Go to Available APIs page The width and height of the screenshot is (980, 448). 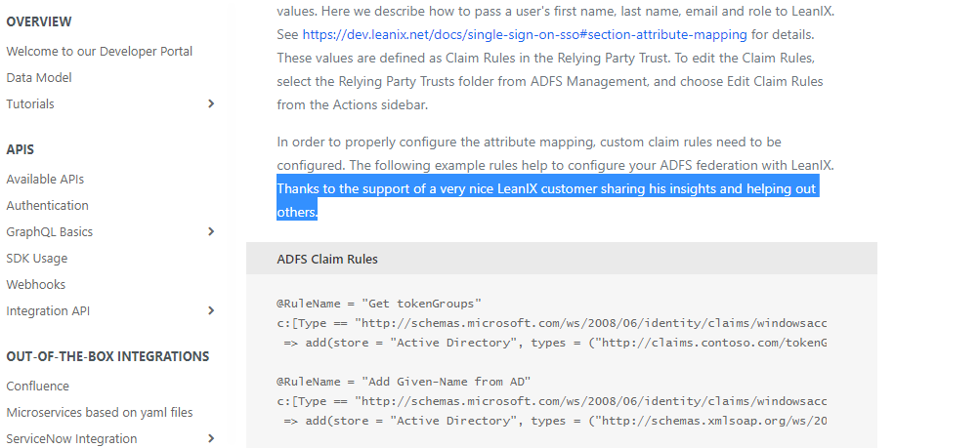click(45, 179)
